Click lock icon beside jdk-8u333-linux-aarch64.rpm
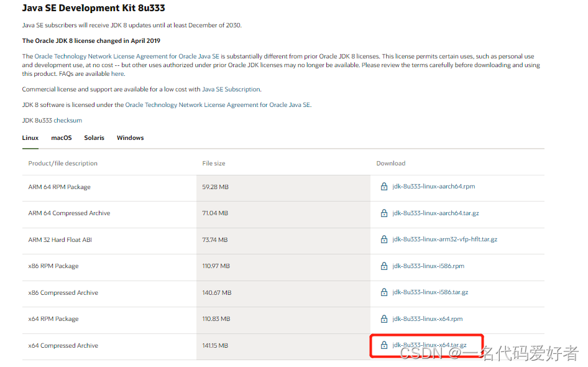 coord(384,187)
